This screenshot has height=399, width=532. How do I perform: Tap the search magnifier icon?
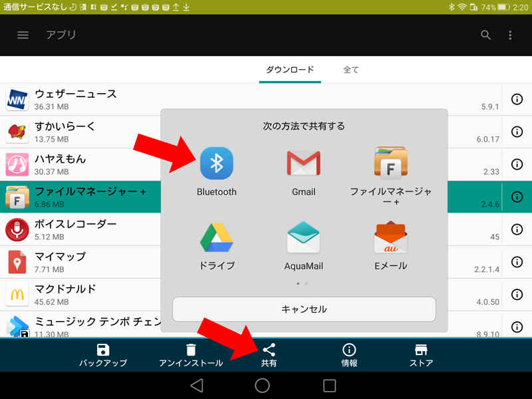tap(485, 35)
